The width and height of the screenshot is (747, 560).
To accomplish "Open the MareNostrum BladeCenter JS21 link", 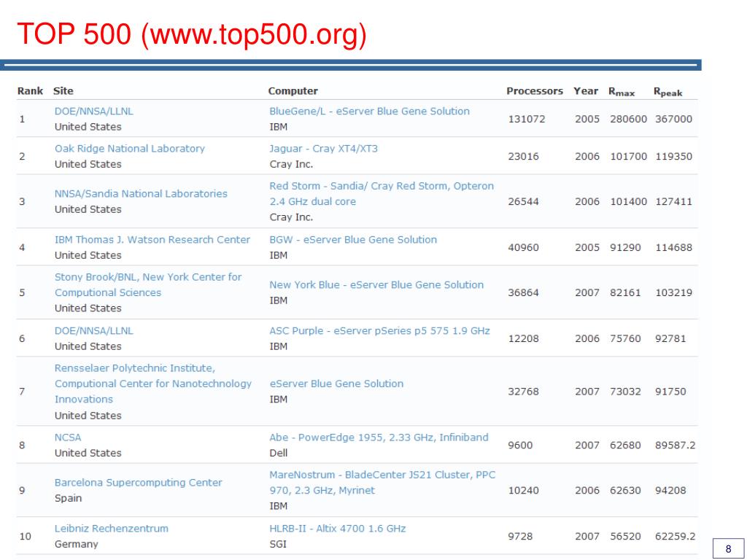I will click(x=382, y=483).
